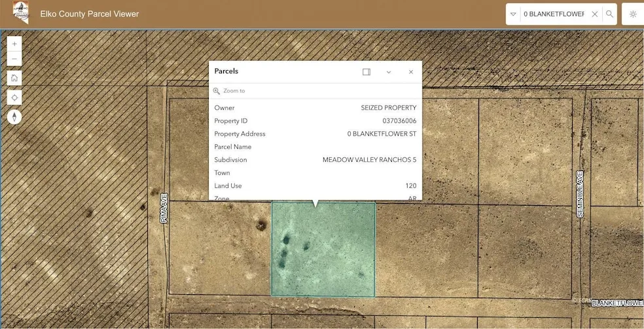Collapse the Parcels popup with chevron
This screenshot has height=329, width=644.
[x=389, y=72]
